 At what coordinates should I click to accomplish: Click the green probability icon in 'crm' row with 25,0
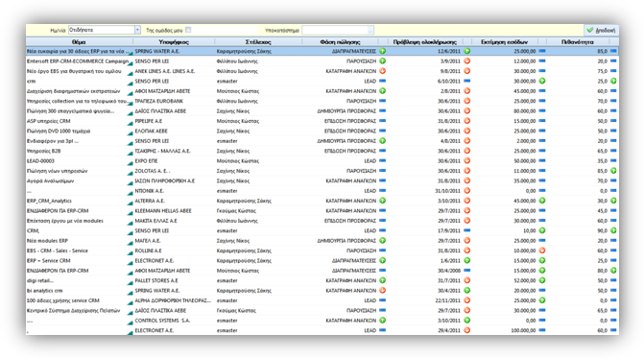pos(613,81)
